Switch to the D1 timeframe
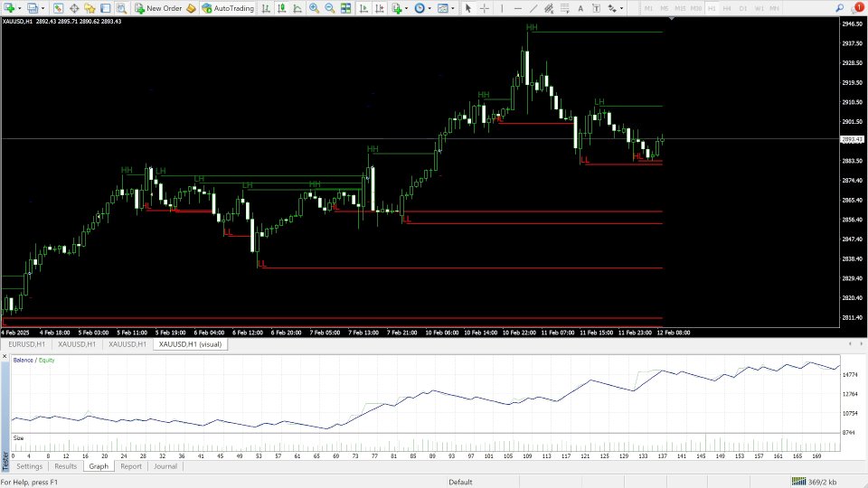This screenshot has height=488, width=868. point(743,8)
